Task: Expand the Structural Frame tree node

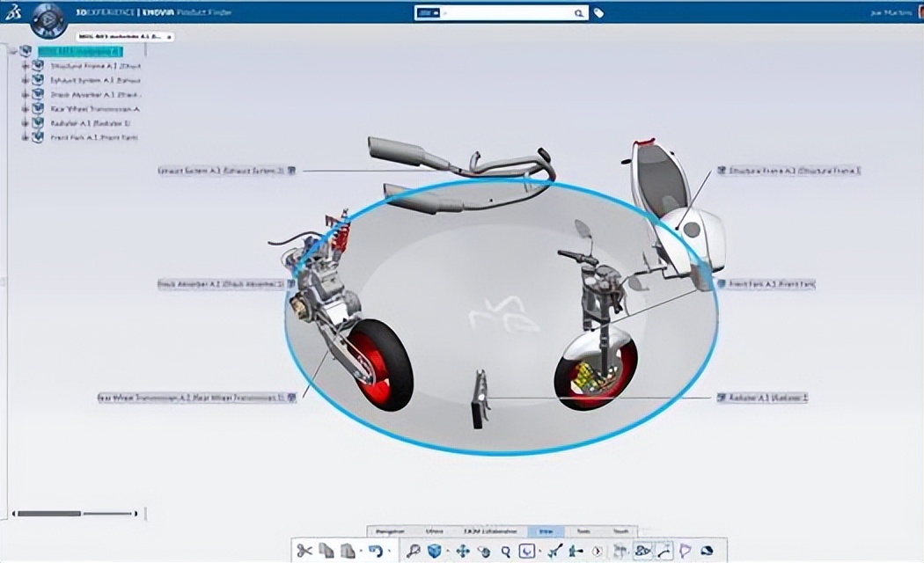Action: (x=26, y=66)
